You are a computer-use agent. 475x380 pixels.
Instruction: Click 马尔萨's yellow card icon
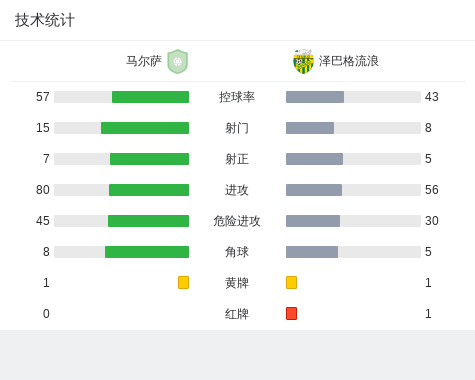(x=183, y=282)
